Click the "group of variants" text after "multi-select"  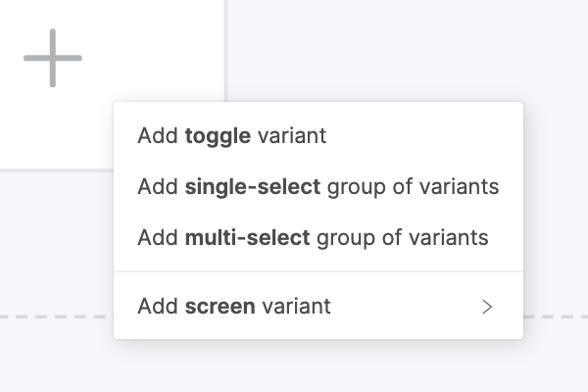click(x=402, y=237)
